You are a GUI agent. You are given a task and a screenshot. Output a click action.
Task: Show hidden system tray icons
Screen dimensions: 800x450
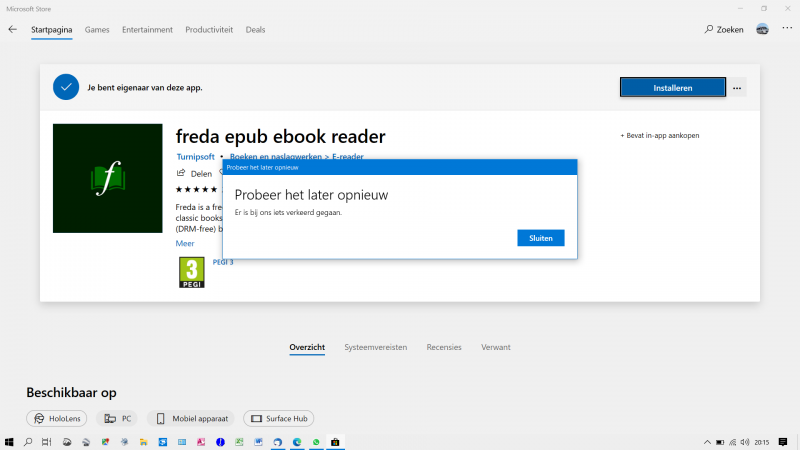(x=707, y=442)
